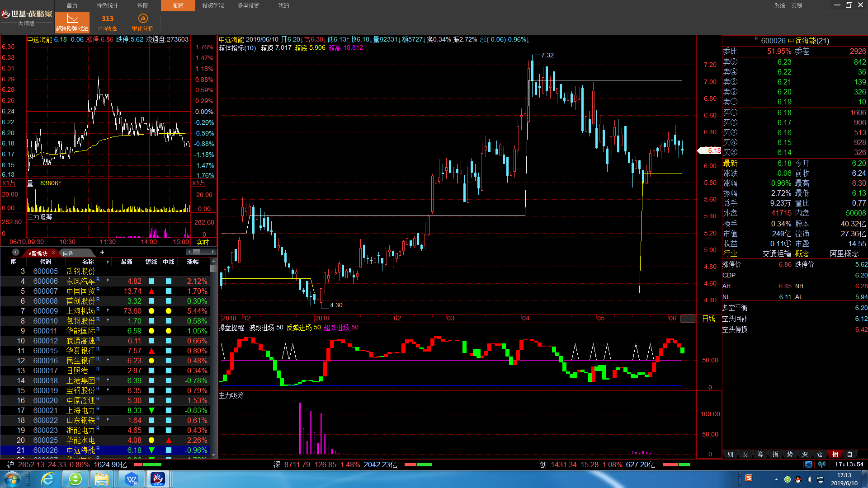Screen dimensions: 868x488
Task: Click the left arrow next to A股板块 tab
Action: (x=16, y=253)
